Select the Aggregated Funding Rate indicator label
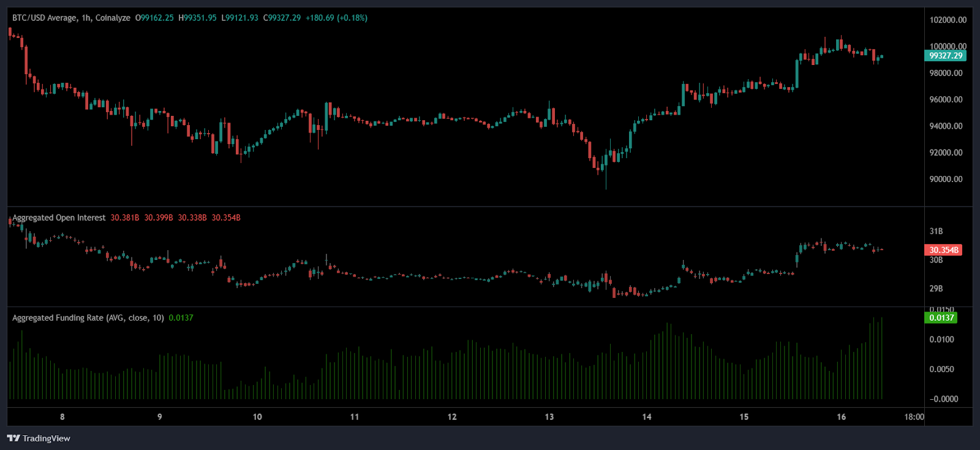The width and height of the screenshot is (980, 450). point(88,318)
